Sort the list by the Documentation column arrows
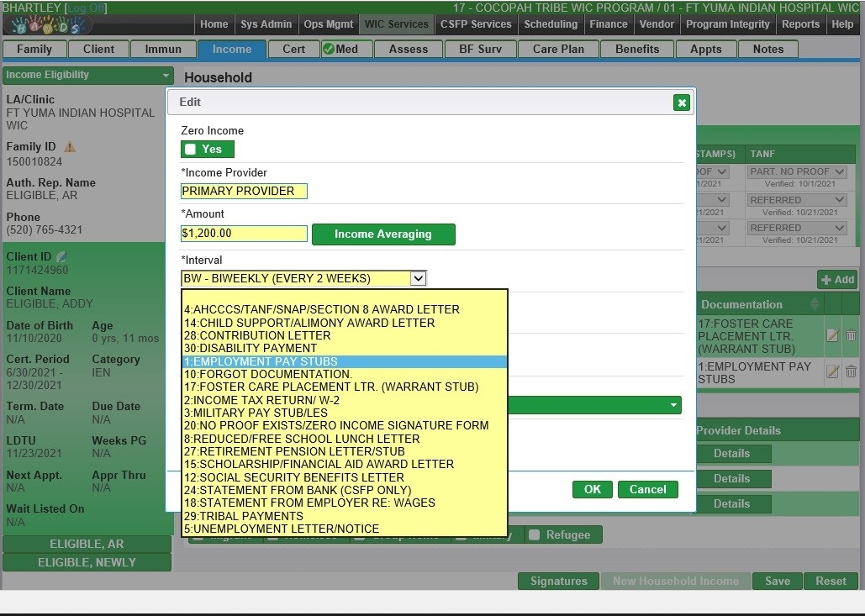Viewport: 865px width, 616px height. (x=814, y=304)
